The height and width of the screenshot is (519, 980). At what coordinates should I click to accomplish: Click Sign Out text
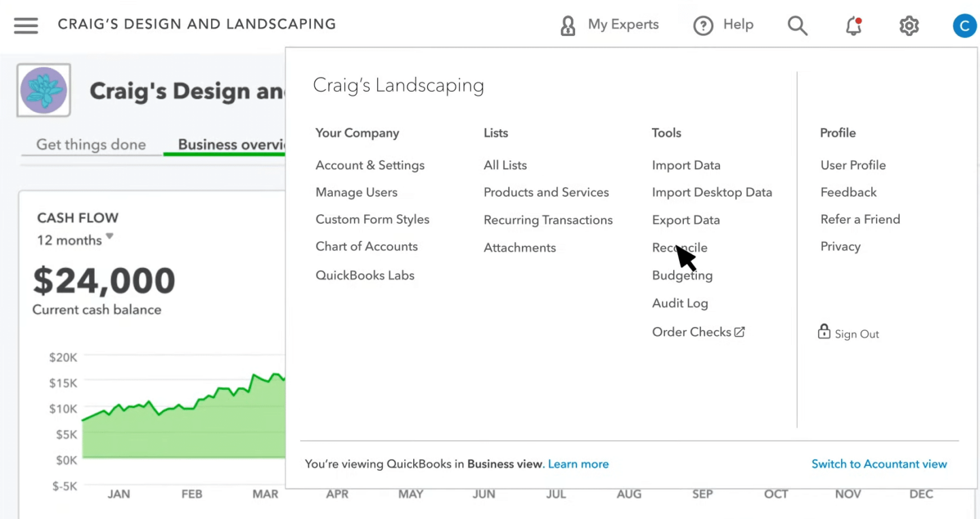pyautogui.click(x=857, y=334)
